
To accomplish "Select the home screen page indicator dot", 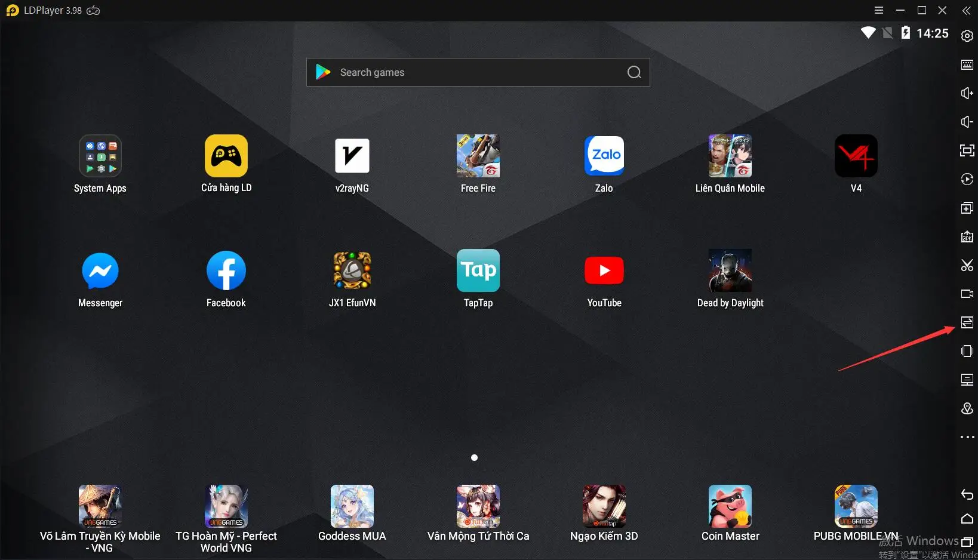I will click(x=474, y=458).
